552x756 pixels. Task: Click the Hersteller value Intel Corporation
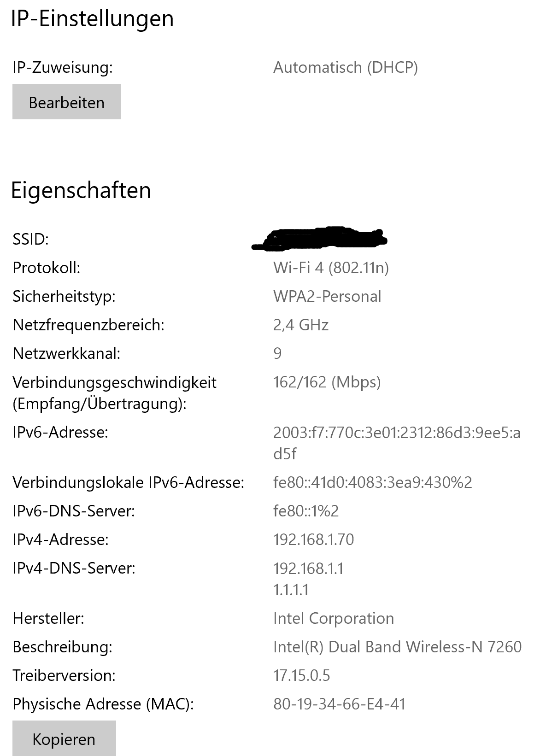tap(334, 618)
